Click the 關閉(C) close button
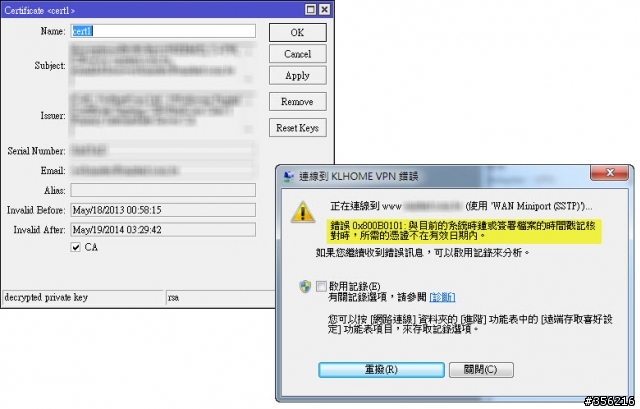640x409 pixels. click(x=481, y=370)
